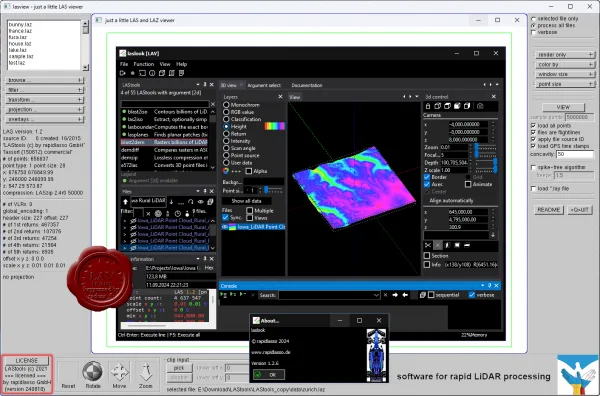
Task: Expand the 'overlays ...' section in lasview
Action: (44, 119)
